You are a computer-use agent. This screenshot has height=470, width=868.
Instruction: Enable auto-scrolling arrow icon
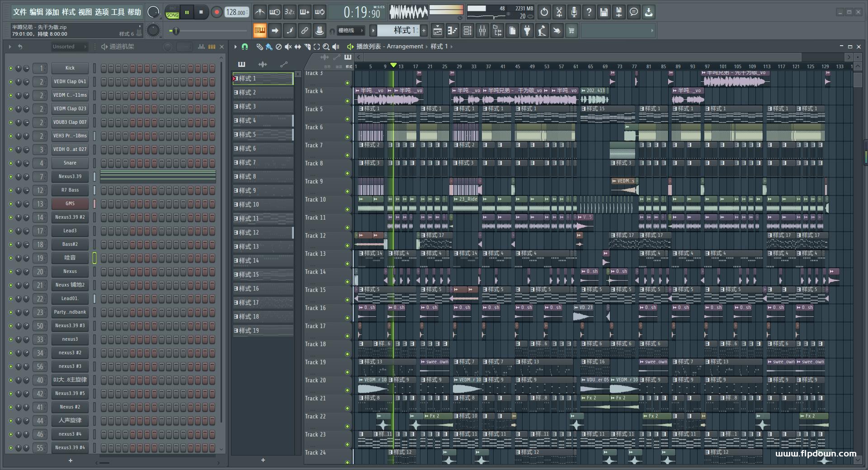pyautogui.click(x=275, y=31)
